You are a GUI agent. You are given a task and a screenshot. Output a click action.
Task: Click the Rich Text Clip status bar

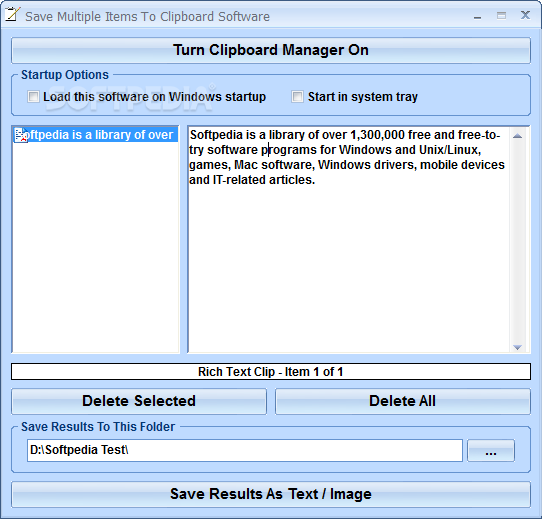pos(271,372)
